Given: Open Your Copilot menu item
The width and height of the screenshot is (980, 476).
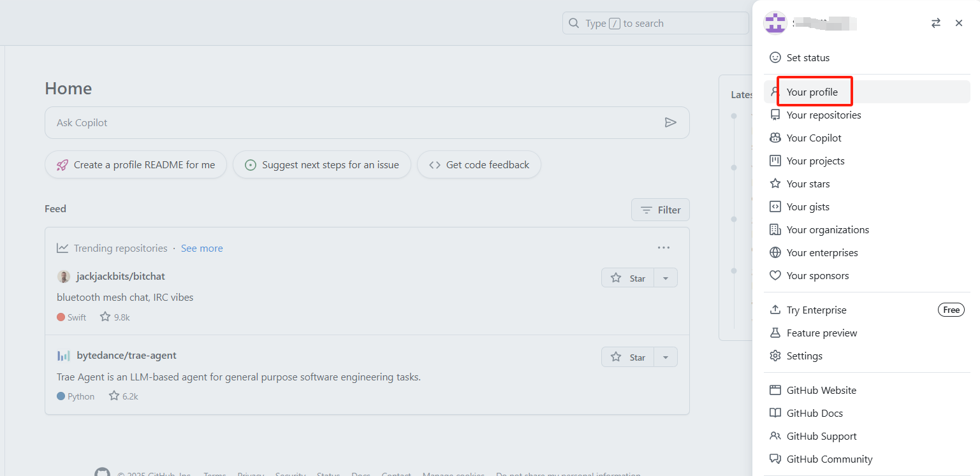Looking at the screenshot, I should 867,138.
